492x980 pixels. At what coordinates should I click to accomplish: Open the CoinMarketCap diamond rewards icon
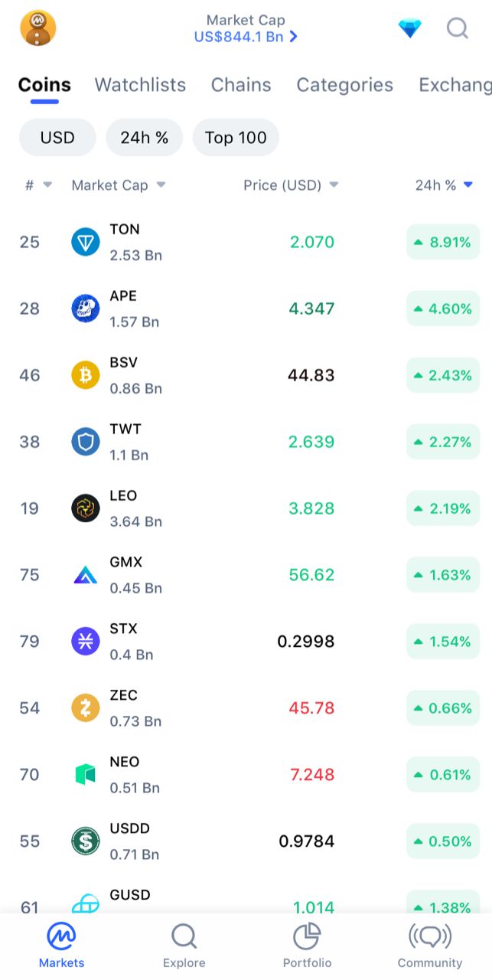pyautogui.click(x=410, y=28)
